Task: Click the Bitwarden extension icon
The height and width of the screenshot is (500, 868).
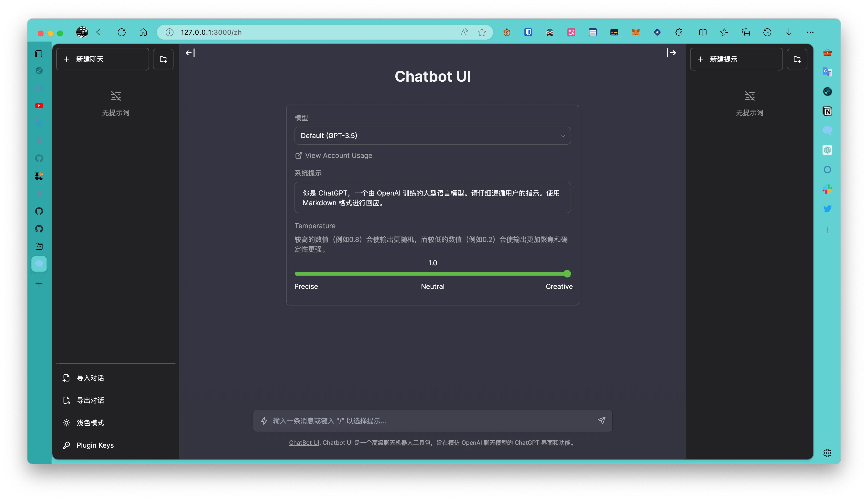Action: [x=528, y=32]
